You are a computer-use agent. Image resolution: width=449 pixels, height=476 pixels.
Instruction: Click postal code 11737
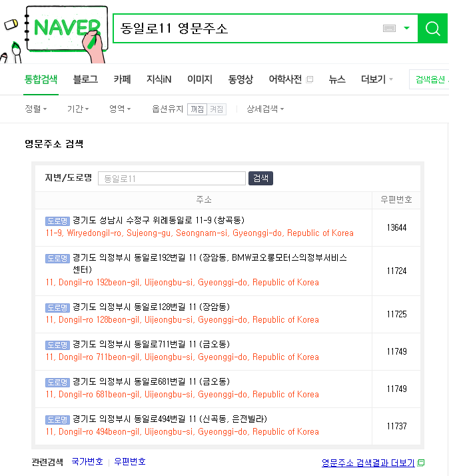[x=396, y=426]
